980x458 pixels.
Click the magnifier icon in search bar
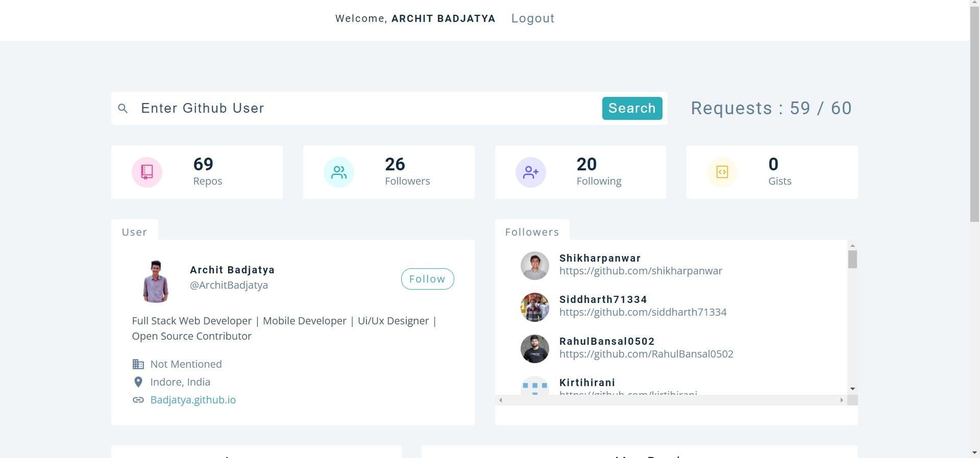pyautogui.click(x=122, y=108)
